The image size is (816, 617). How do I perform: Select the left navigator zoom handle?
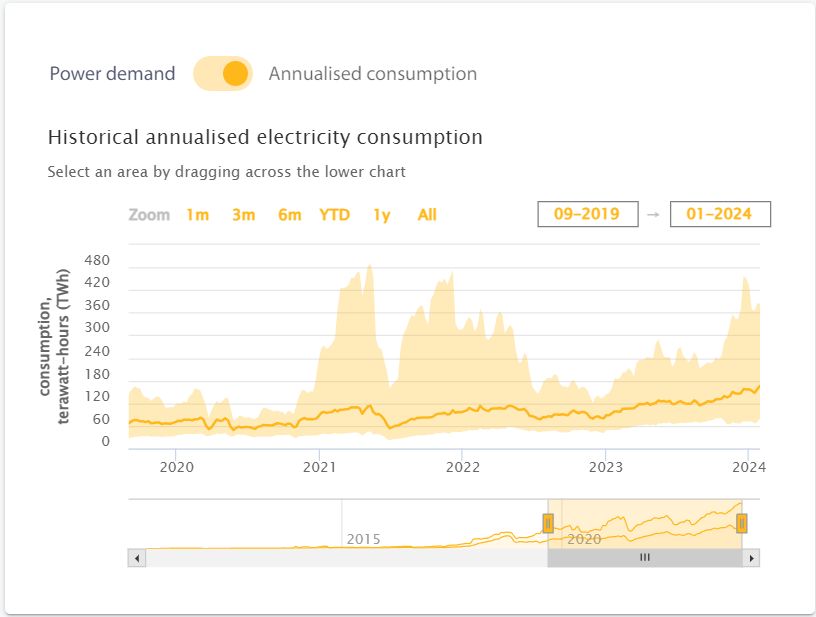(548, 522)
